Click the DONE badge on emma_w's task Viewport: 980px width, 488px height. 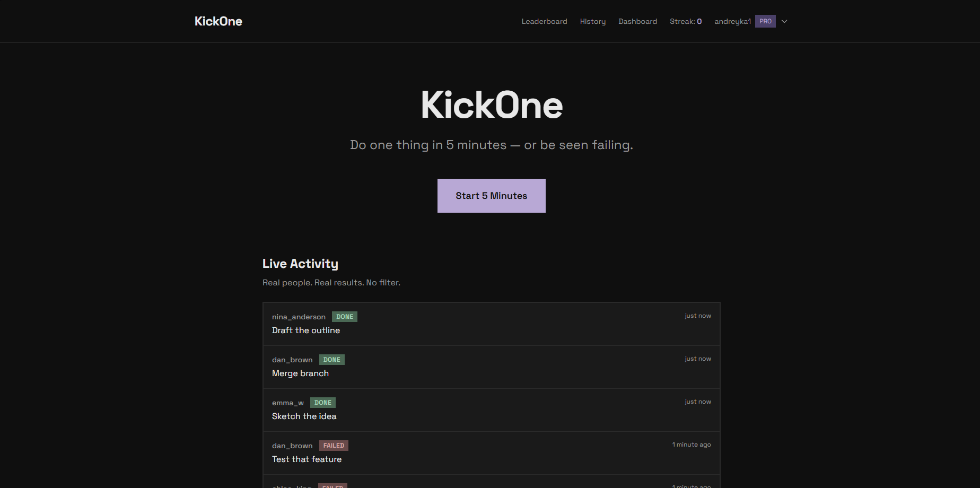click(322, 402)
